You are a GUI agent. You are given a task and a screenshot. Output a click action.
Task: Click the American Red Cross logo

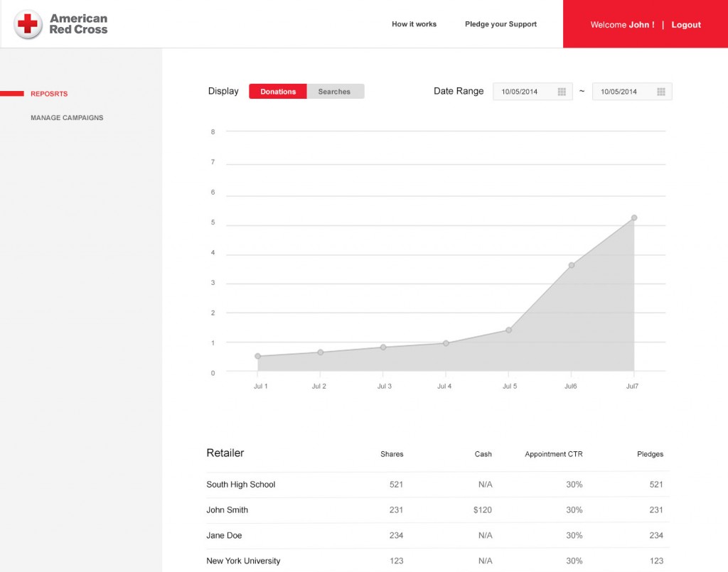pos(61,24)
